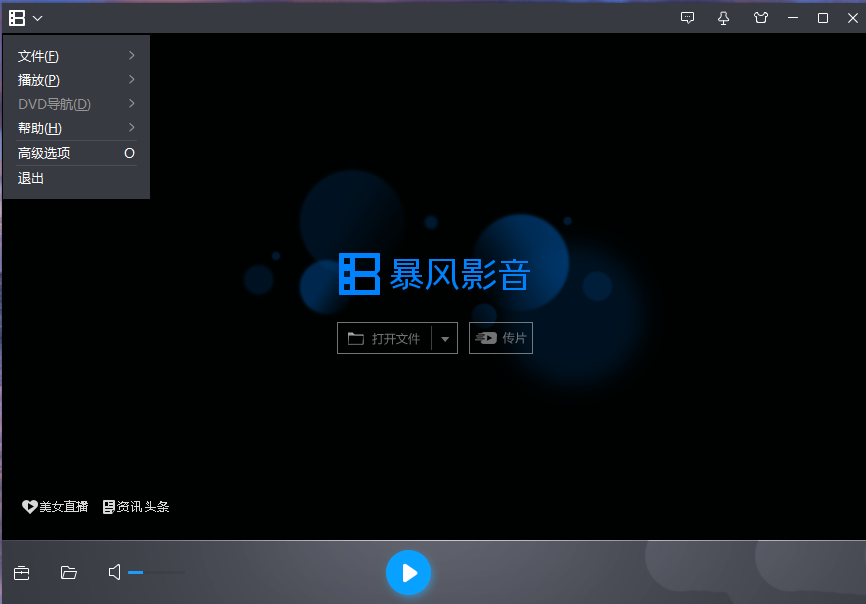Click the Baofeng main menu logo icon
This screenshot has width=866, height=604.
click(x=17, y=18)
